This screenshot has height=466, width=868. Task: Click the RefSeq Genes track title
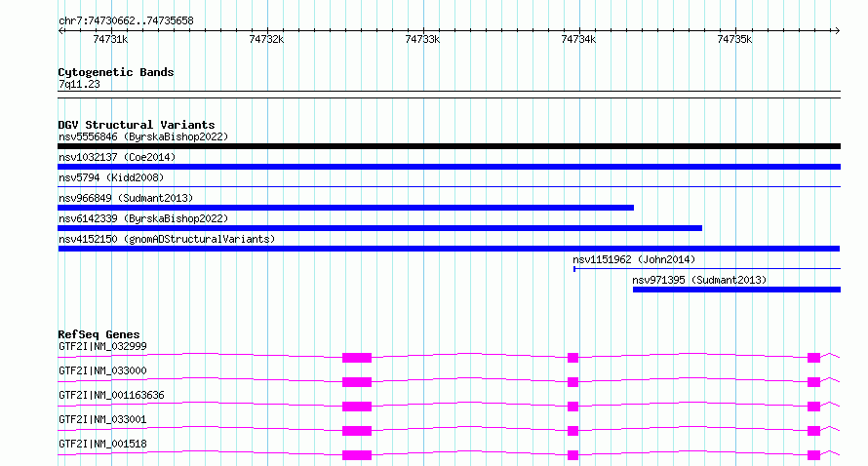[x=99, y=334]
